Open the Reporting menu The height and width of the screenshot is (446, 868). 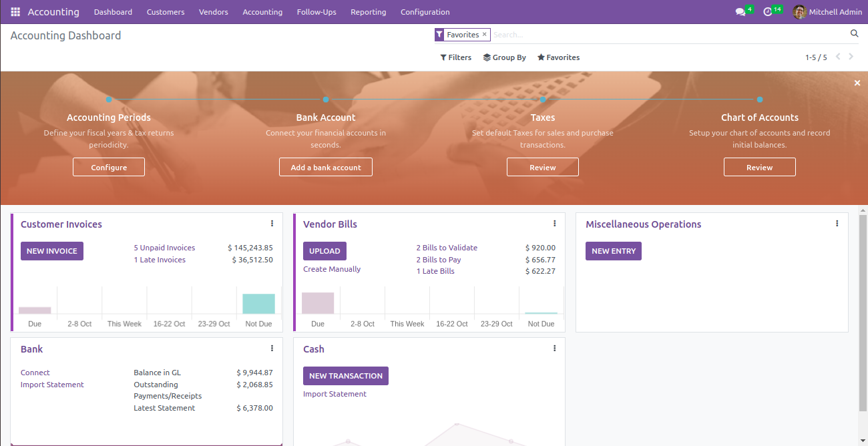368,12
